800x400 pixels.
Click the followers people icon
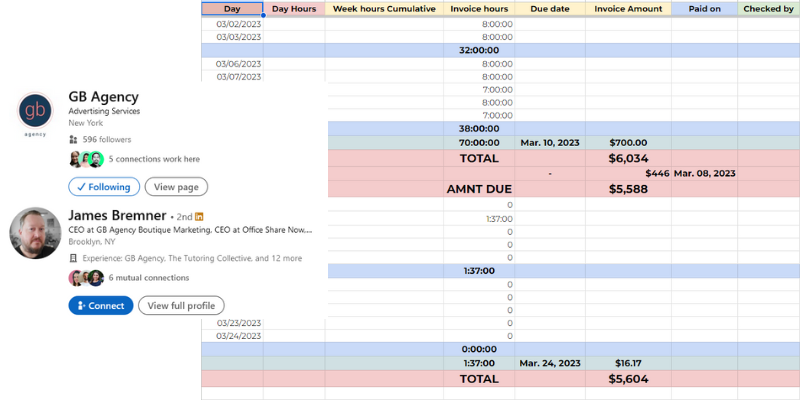tap(73, 139)
